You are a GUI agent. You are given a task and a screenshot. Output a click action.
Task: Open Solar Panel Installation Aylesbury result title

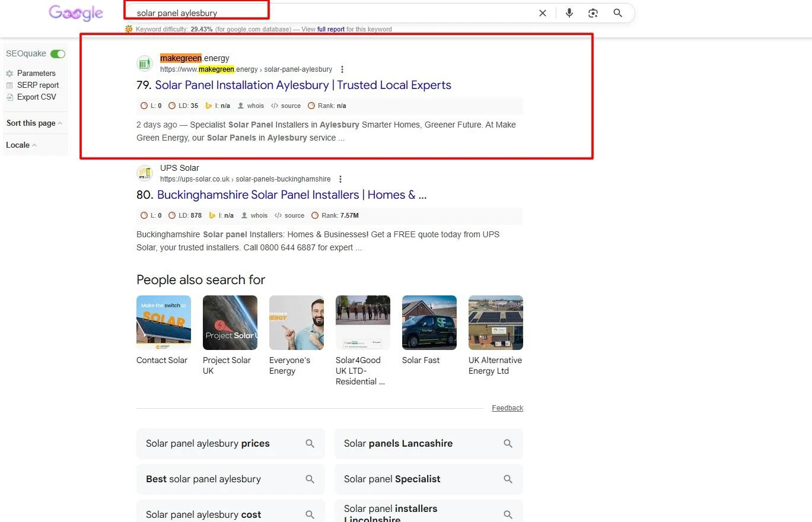tap(303, 85)
